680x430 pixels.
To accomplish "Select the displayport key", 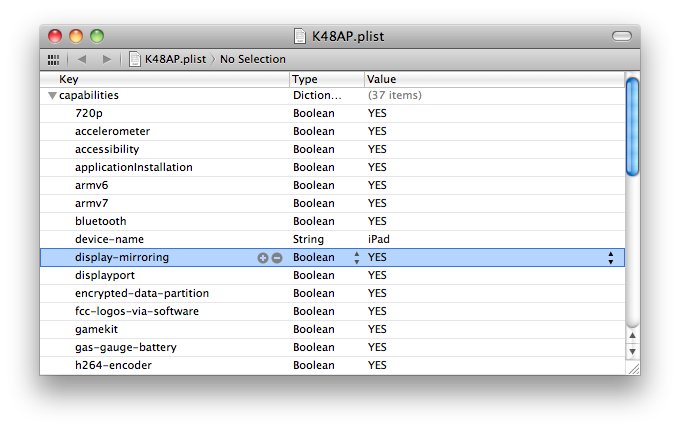I will pos(105,276).
